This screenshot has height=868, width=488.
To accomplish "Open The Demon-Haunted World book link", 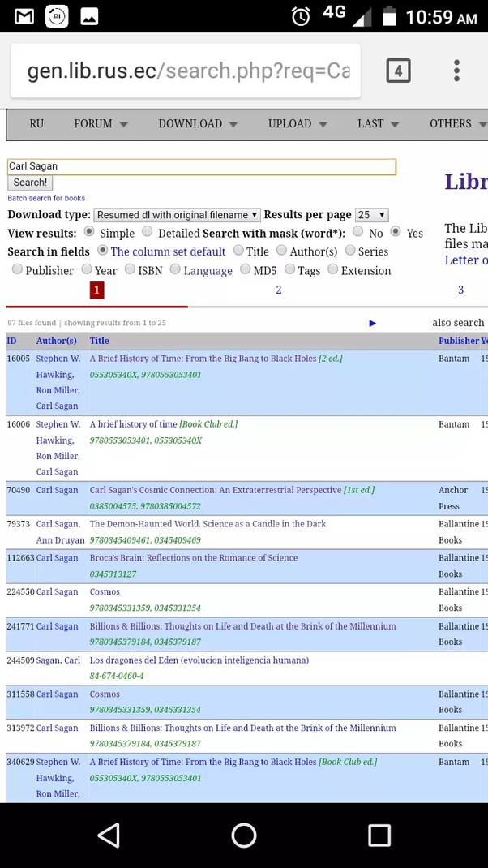I will [x=208, y=524].
